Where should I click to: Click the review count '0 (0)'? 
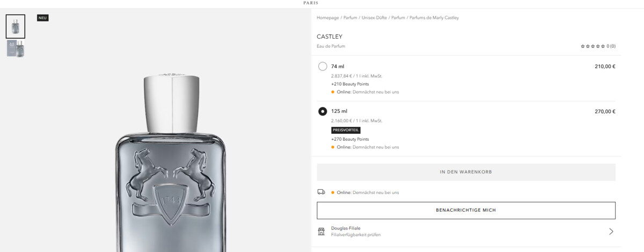pos(611,46)
